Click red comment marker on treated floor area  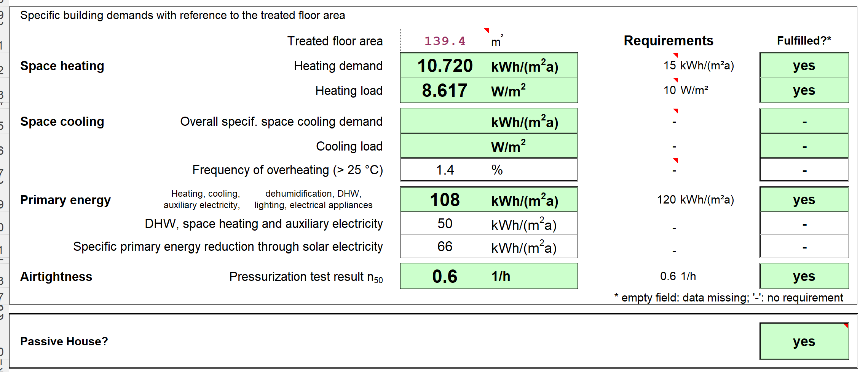[x=487, y=30]
